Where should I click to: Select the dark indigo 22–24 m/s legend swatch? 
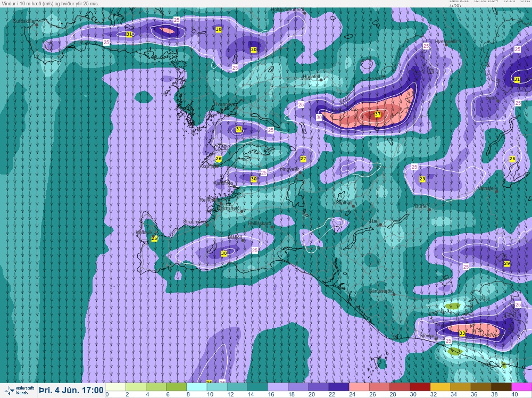339,387
